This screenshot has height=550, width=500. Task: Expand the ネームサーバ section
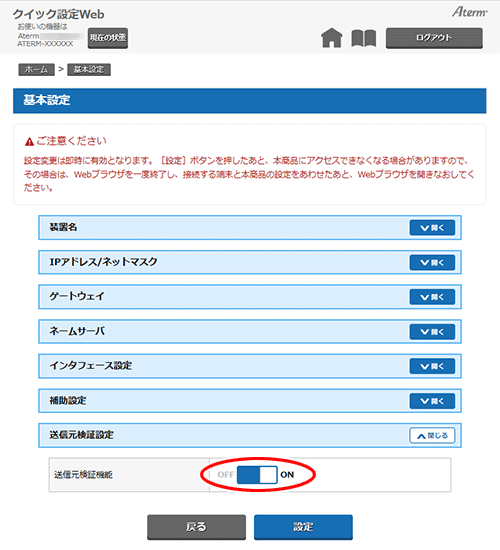(x=432, y=332)
